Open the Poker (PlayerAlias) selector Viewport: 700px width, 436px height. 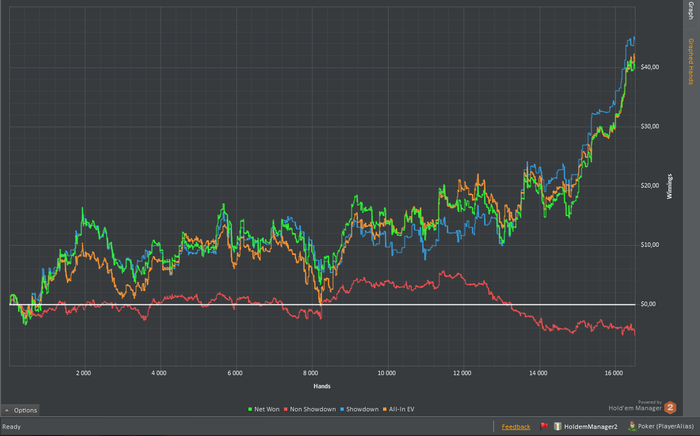click(x=667, y=427)
